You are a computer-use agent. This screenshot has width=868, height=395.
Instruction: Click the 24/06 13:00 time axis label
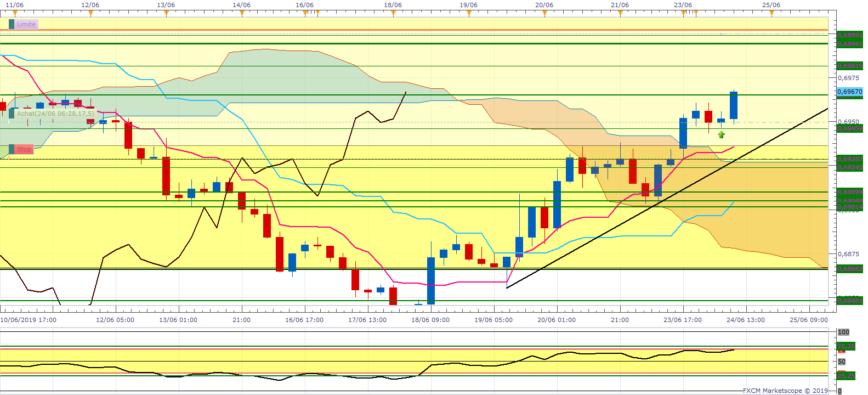pyautogui.click(x=745, y=320)
